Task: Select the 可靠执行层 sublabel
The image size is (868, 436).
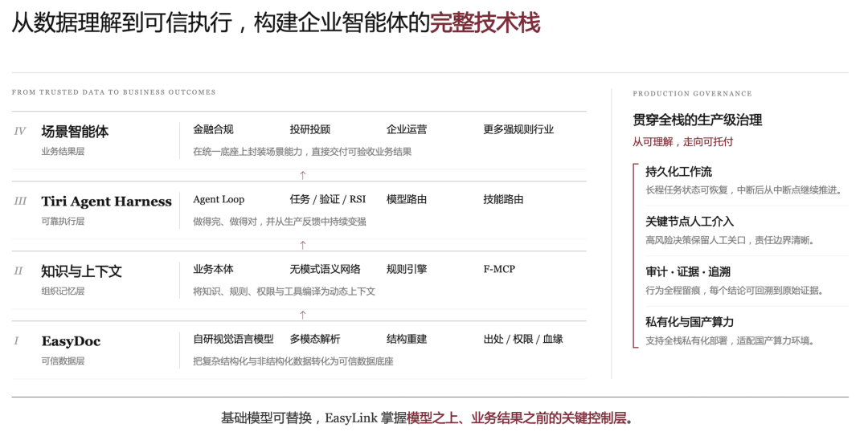Action: pos(63,222)
